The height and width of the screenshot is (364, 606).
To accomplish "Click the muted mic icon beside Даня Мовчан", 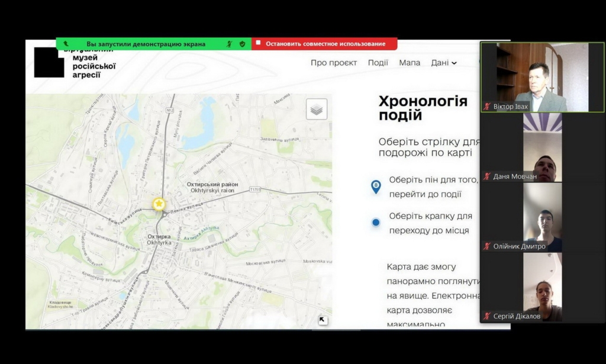I will [487, 176].
